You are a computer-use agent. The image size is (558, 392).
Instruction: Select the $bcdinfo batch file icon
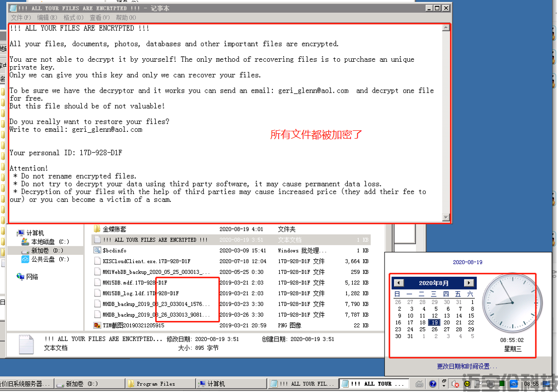pyautogui.click(x=97, y=250)
